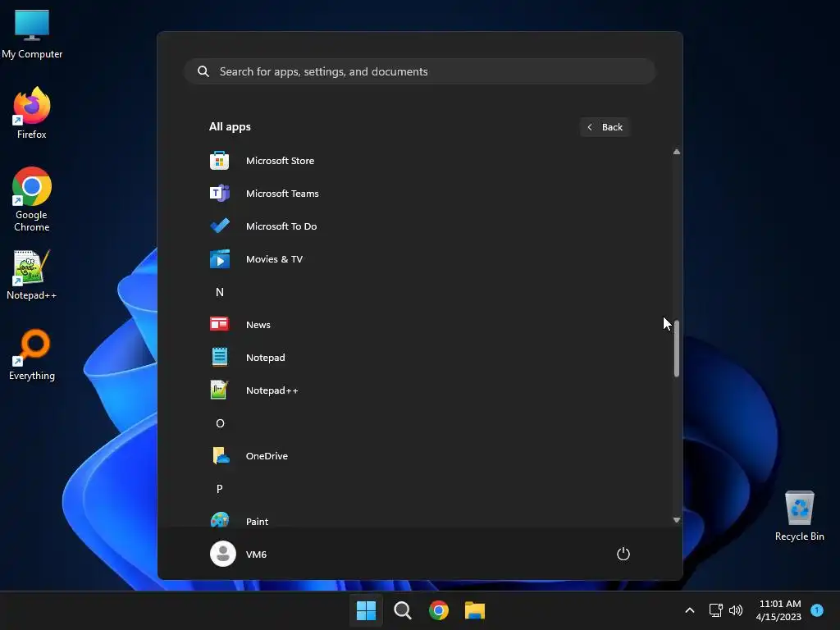
Task: Click the search apps input field
Action: 420,71
